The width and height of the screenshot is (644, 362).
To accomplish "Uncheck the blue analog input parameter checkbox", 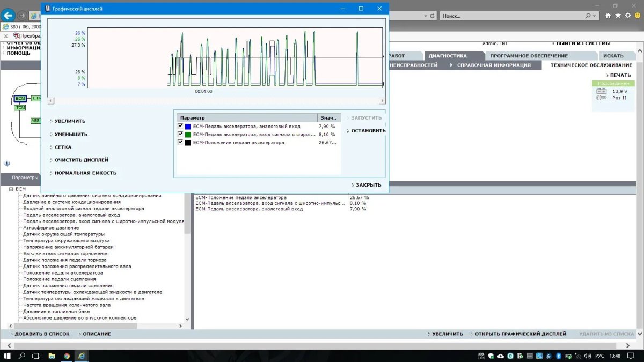I will coord(180,127).
